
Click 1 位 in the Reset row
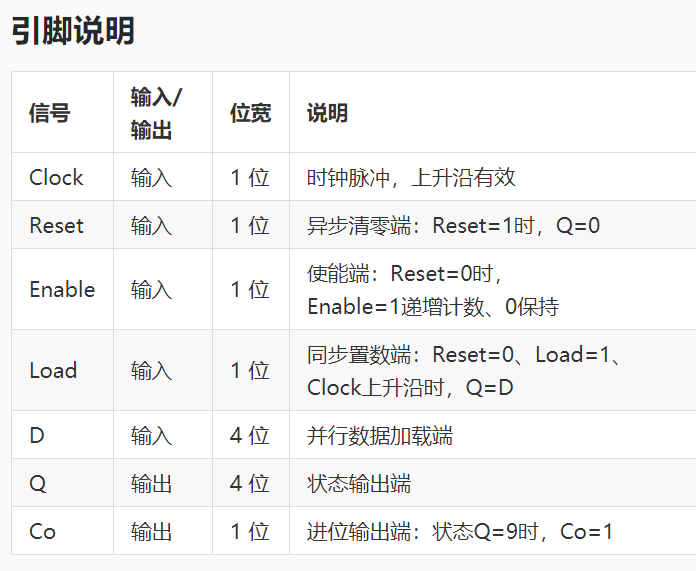250,225
